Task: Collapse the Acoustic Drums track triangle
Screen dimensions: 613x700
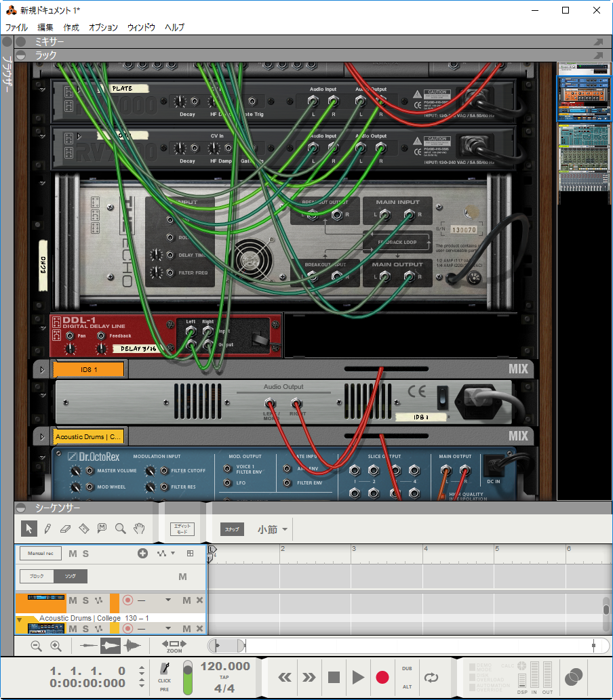Action: click(19, 619)
